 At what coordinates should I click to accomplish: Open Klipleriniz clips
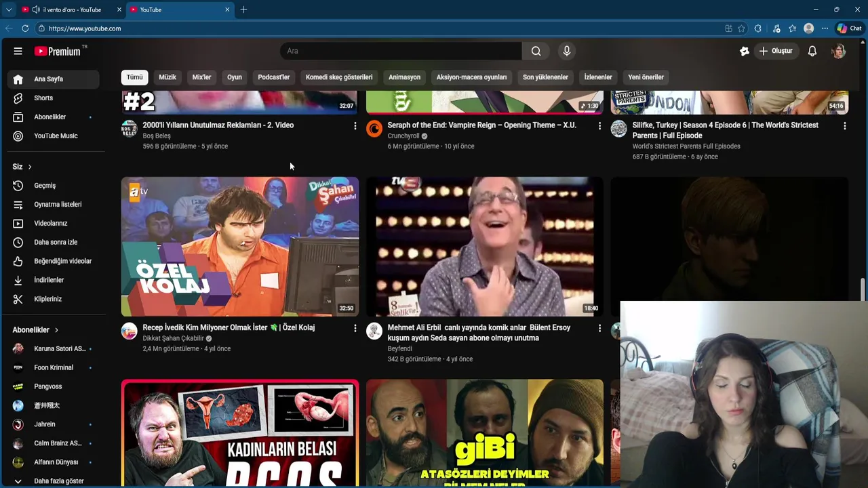54,299
